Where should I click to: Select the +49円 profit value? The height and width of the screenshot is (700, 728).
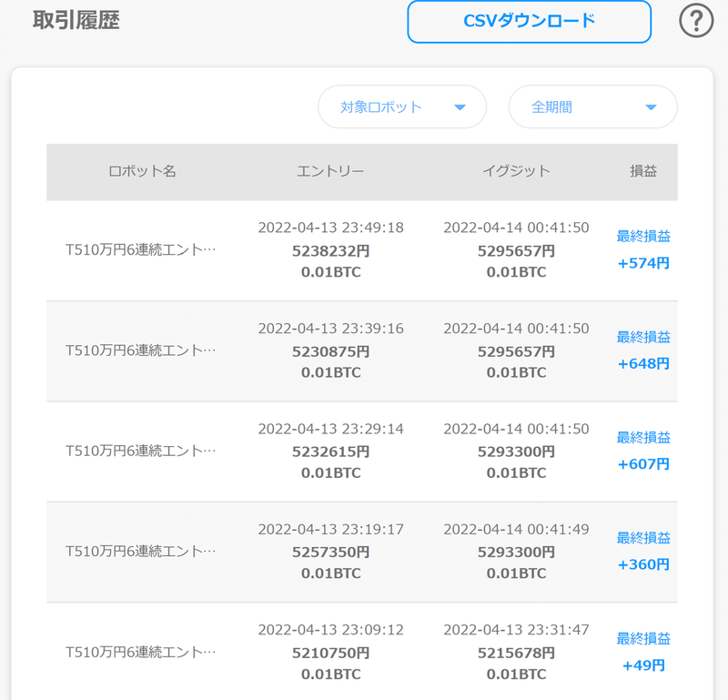(x=643, y=665)
